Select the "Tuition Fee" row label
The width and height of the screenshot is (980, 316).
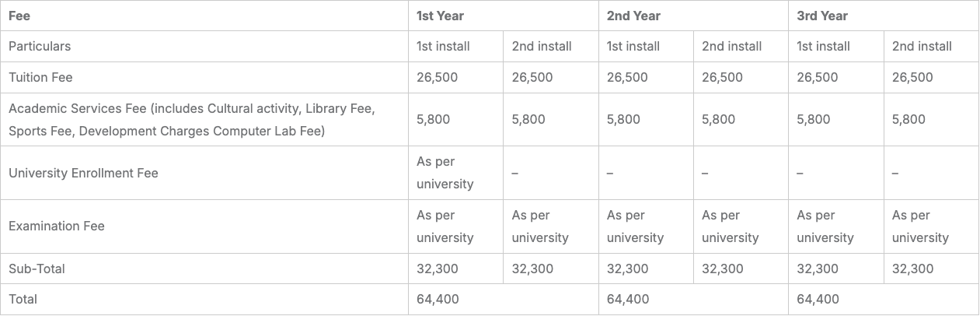coord(40,77)
